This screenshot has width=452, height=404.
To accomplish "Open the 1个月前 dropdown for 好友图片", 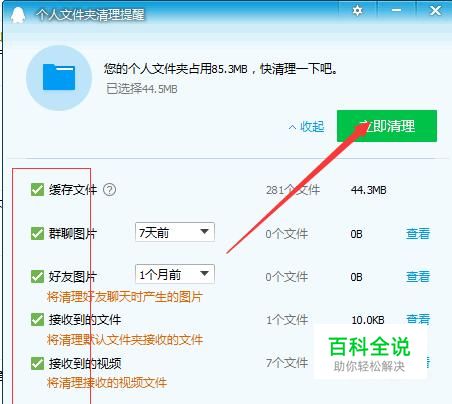I will [x=175, y=274].
